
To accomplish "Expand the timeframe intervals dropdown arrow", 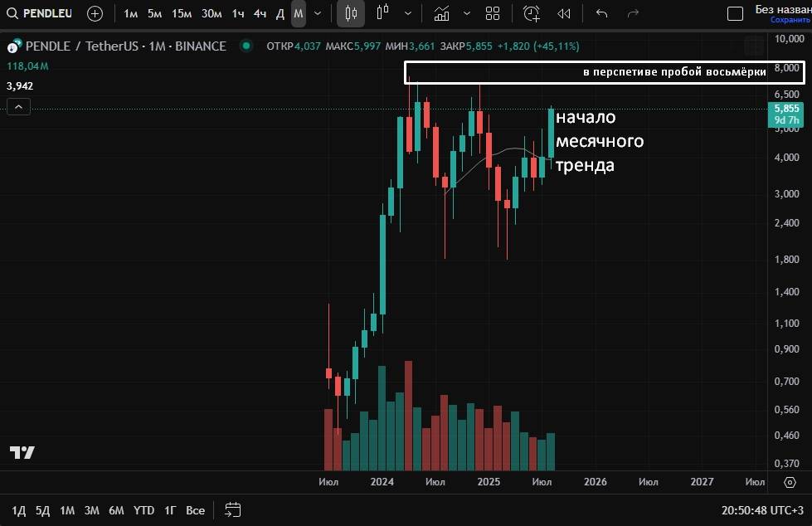I will click(x=318, y=13).
